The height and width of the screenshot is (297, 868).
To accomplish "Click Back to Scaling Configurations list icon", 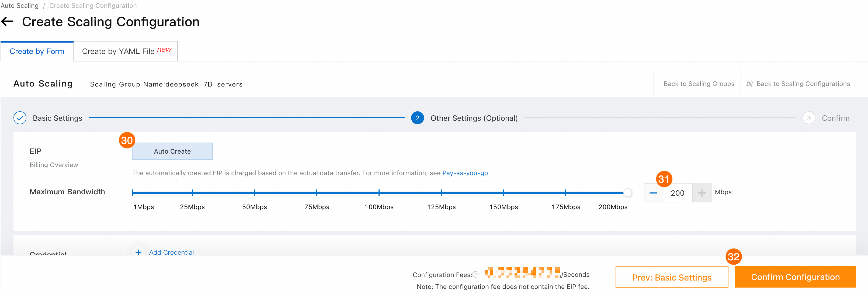I will 749,84.
